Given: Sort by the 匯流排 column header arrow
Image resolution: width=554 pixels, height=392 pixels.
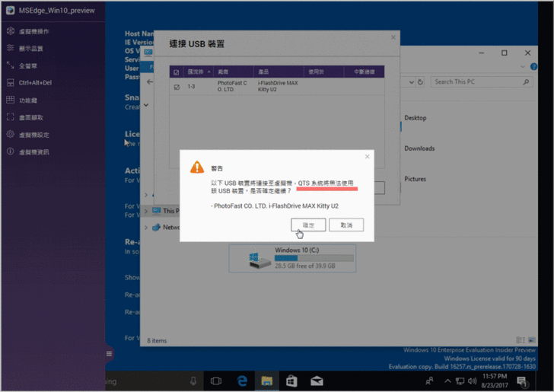Looking at the screenshot, I should (209, 72).
